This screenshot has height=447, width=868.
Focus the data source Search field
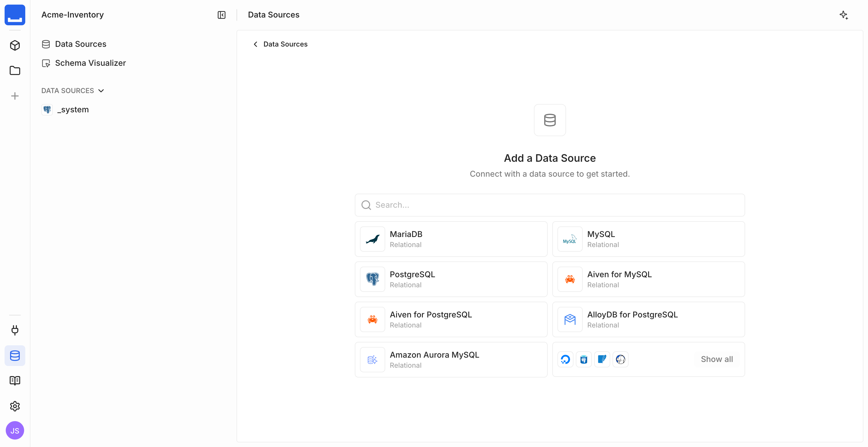[x=550, y=205]
